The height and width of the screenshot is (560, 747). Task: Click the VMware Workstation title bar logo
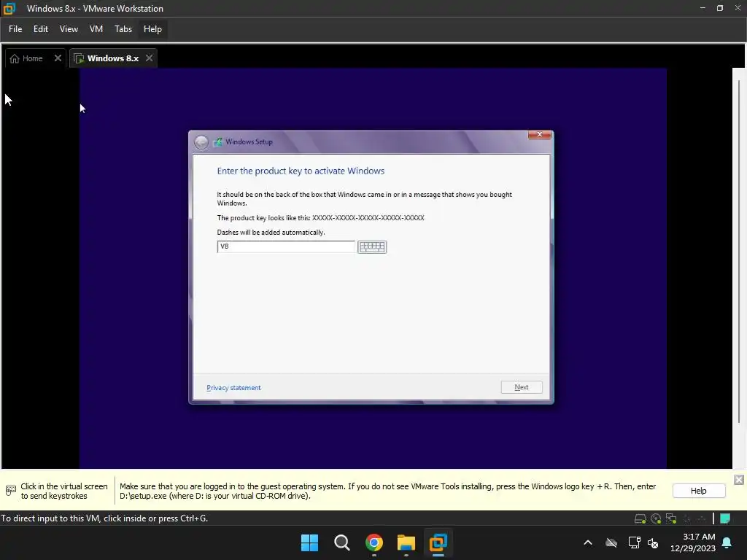click(x=9, y=9)
